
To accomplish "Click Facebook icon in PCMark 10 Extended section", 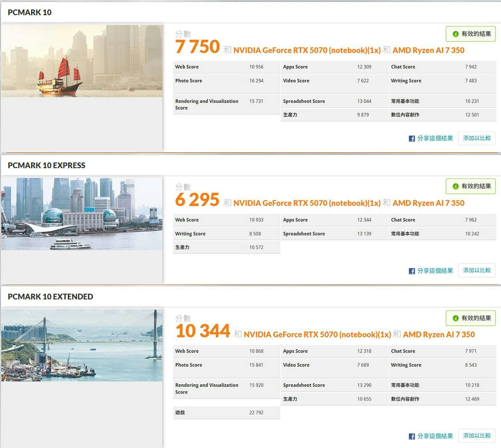I will point(412,436).
